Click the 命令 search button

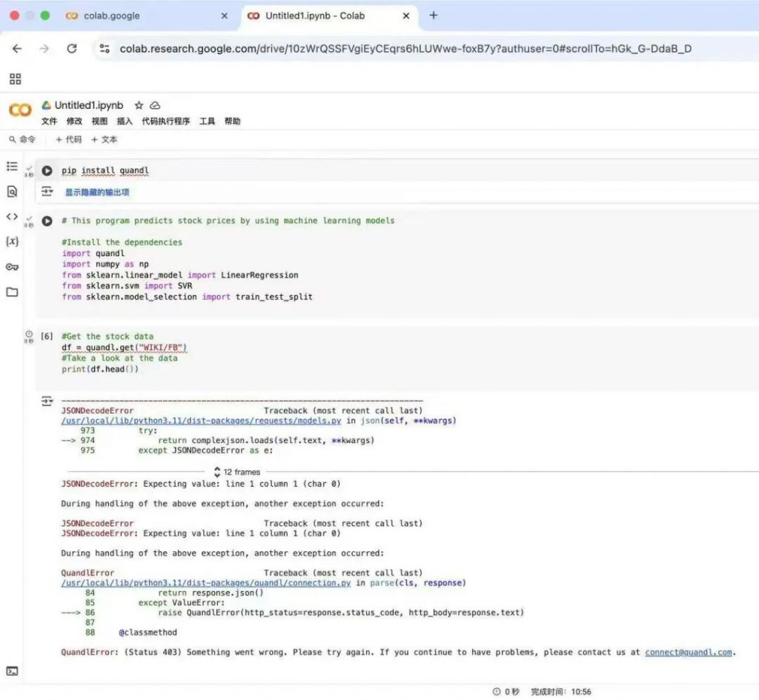click(x=22, y=139)
